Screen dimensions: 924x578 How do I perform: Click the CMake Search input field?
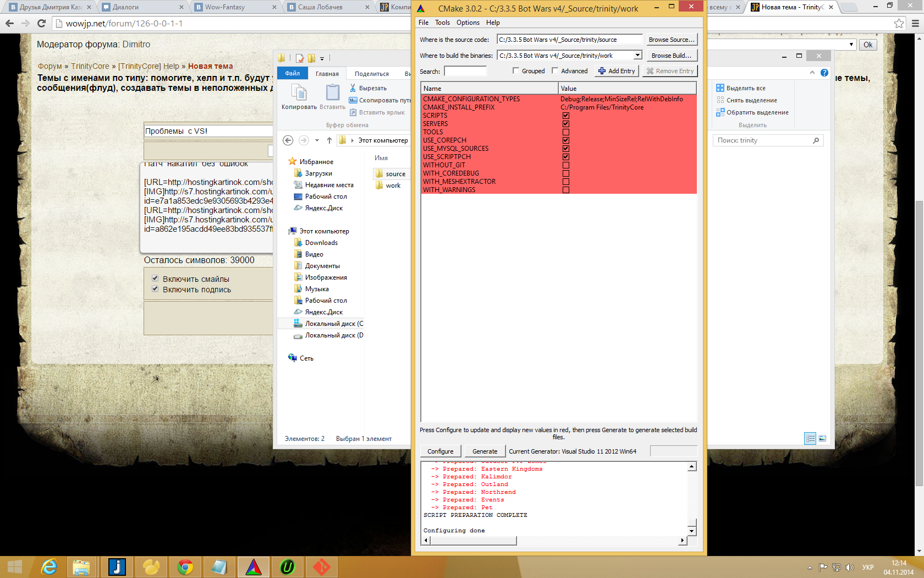tap(465, 71)
